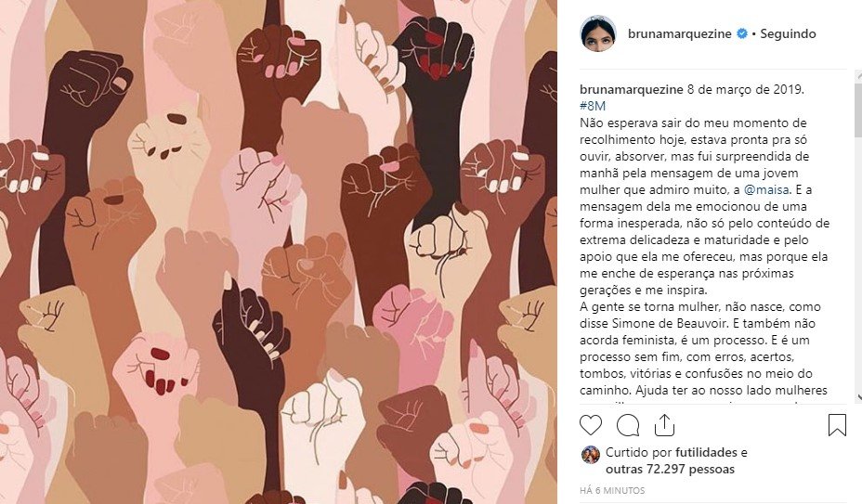The height and width of the screenshot is (504, 862).
Task: Open brunamarquezine username in the header
Action: [x=680, y=33]
